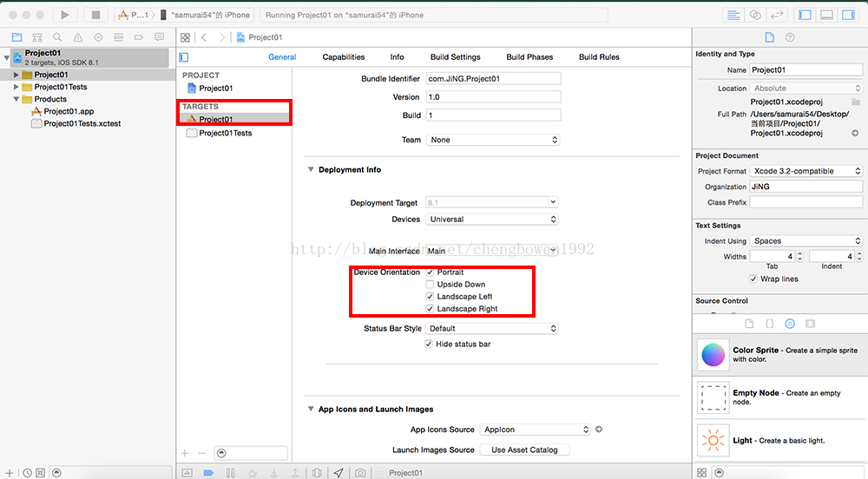Stop the running project
868x479 pixels.
pos(95,15)
